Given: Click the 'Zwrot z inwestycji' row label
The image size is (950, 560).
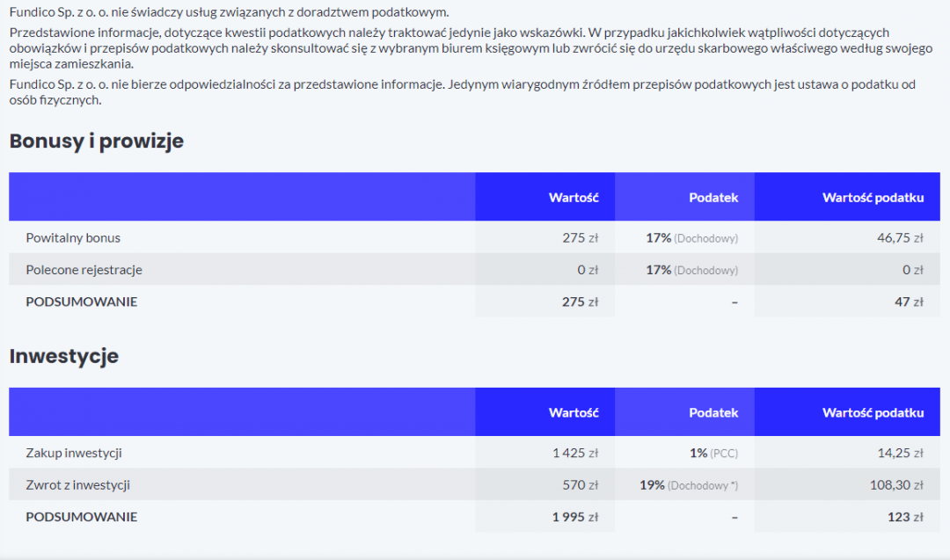Looking at the screenshot, I should click(x=78, y=484).
